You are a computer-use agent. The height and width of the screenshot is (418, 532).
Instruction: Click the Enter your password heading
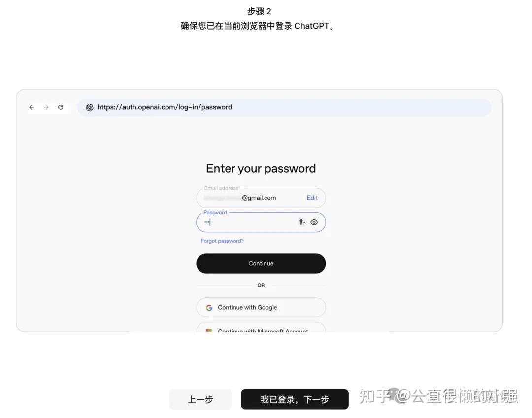tap(261, 169)
